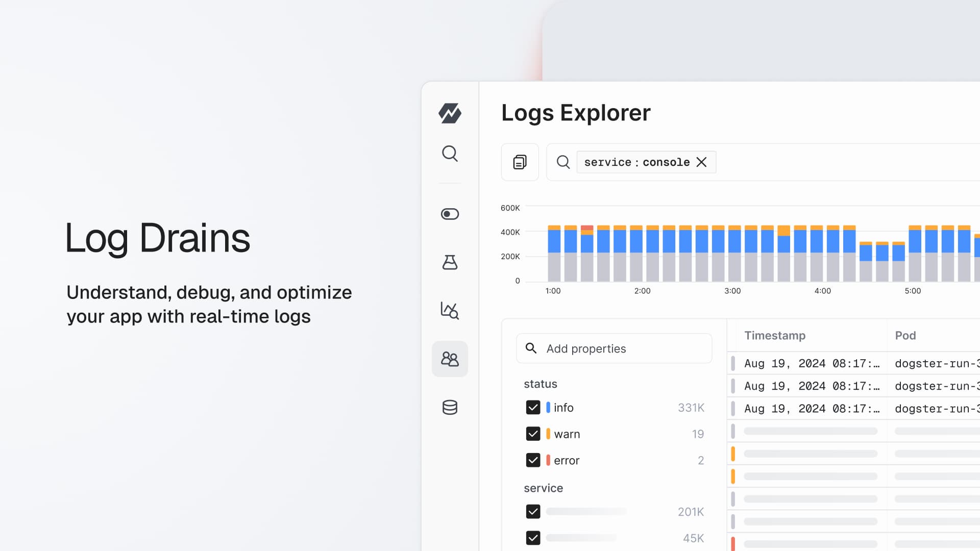Click the app logo in sidebar
This screenshot has width=980, height=551.
(x=450, y=113)
